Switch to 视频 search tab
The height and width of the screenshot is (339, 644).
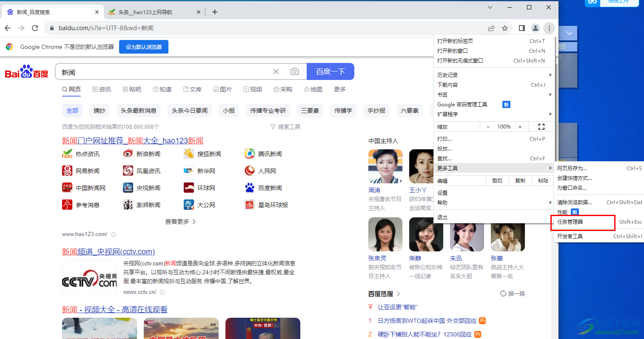pos(253,89)
